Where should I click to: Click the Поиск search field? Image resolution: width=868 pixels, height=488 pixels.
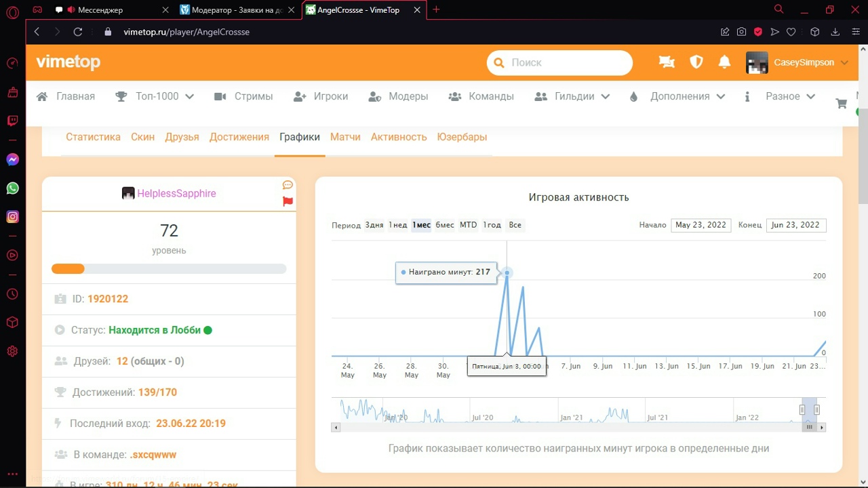tap(567, 62)
